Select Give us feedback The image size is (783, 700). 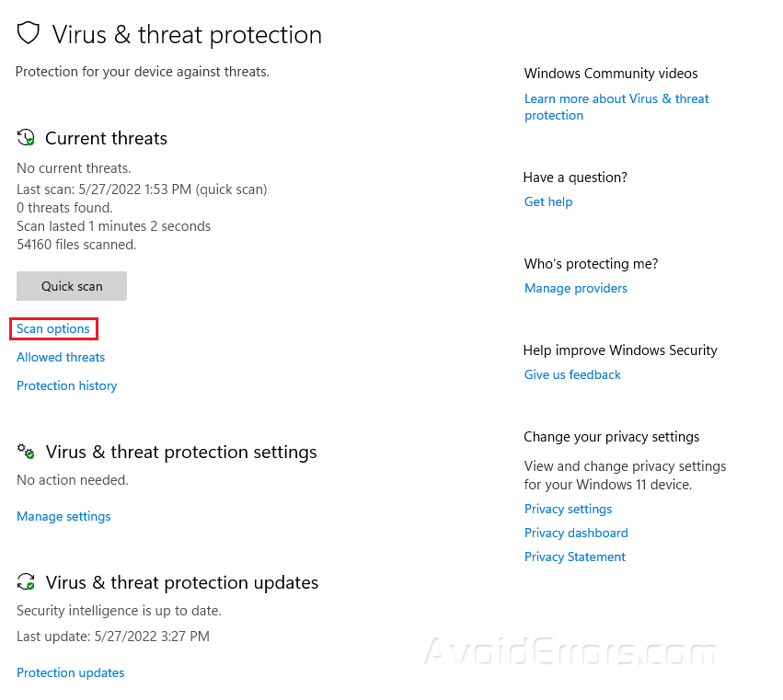pos(572,374)
